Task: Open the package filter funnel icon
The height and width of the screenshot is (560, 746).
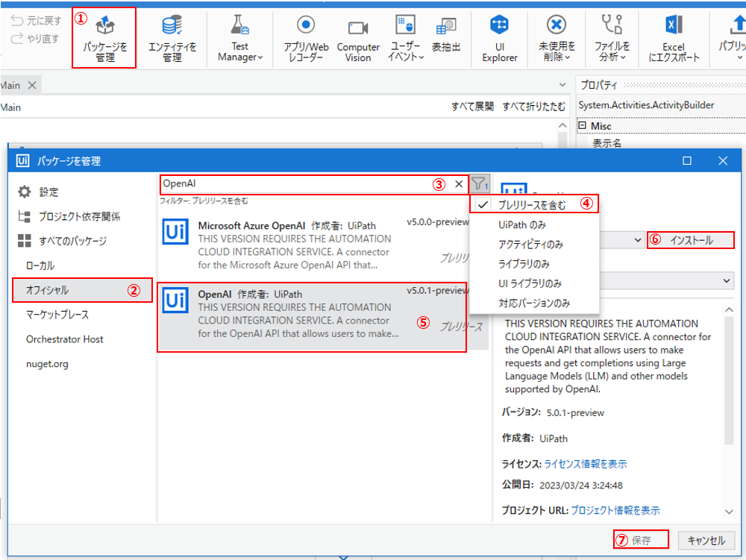Action: click(479, 183)
